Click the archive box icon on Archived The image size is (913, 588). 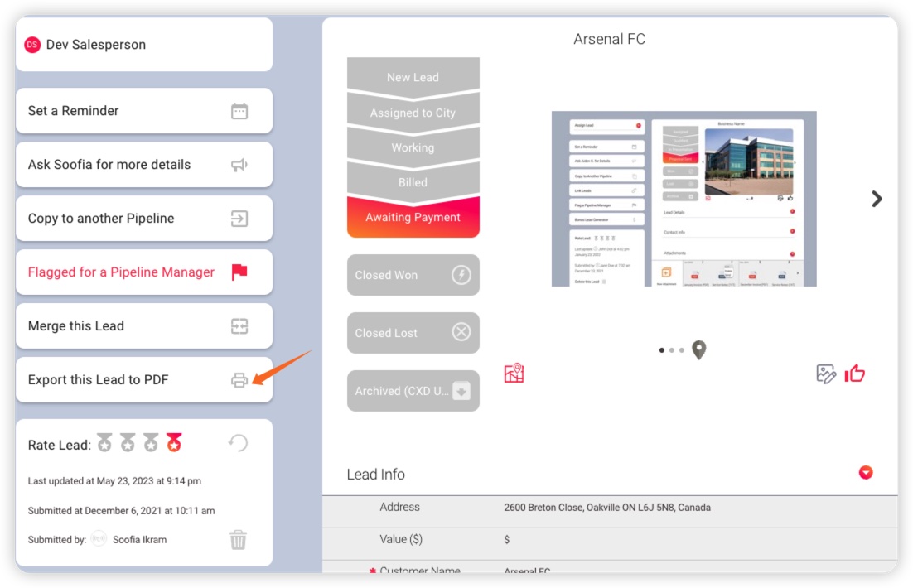461,391
